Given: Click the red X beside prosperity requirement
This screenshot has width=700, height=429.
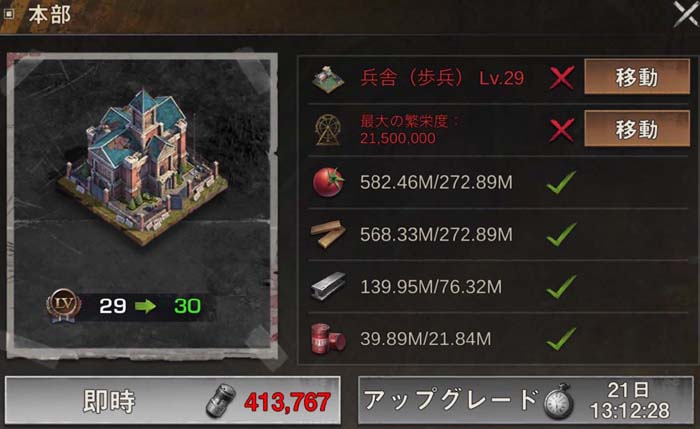Looking at the screenshot, I should click(562, 130).
